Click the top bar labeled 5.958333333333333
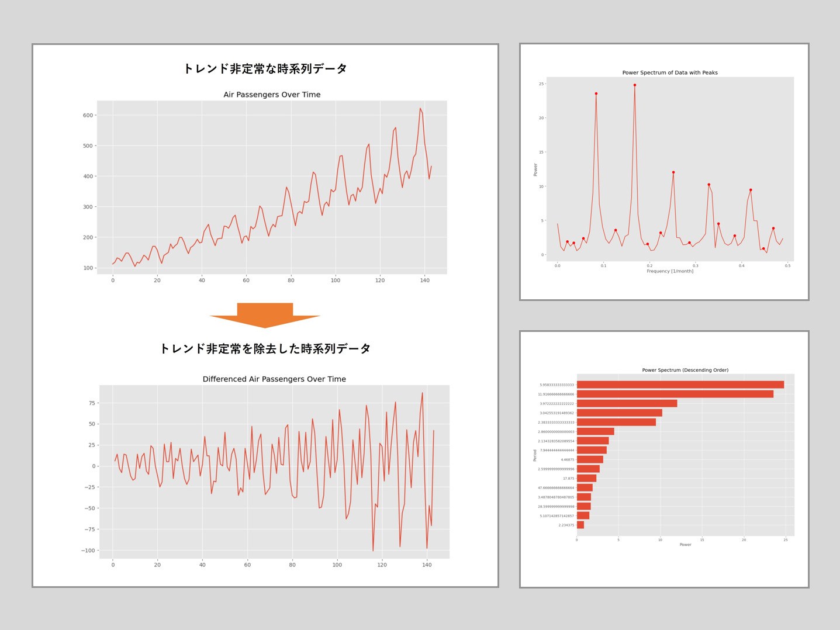This screenshot has width=840, height=630. 680,385
